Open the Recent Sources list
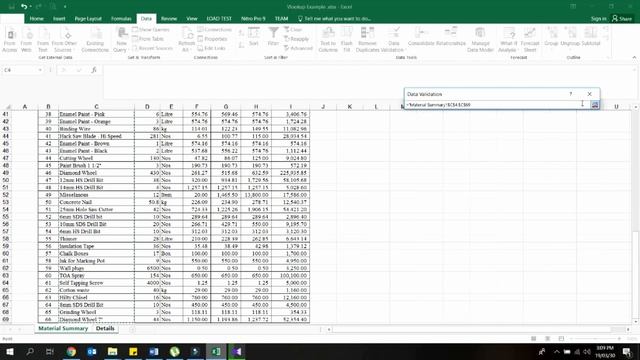The height and width of the screenshot is (360, 640). (153, 48)
